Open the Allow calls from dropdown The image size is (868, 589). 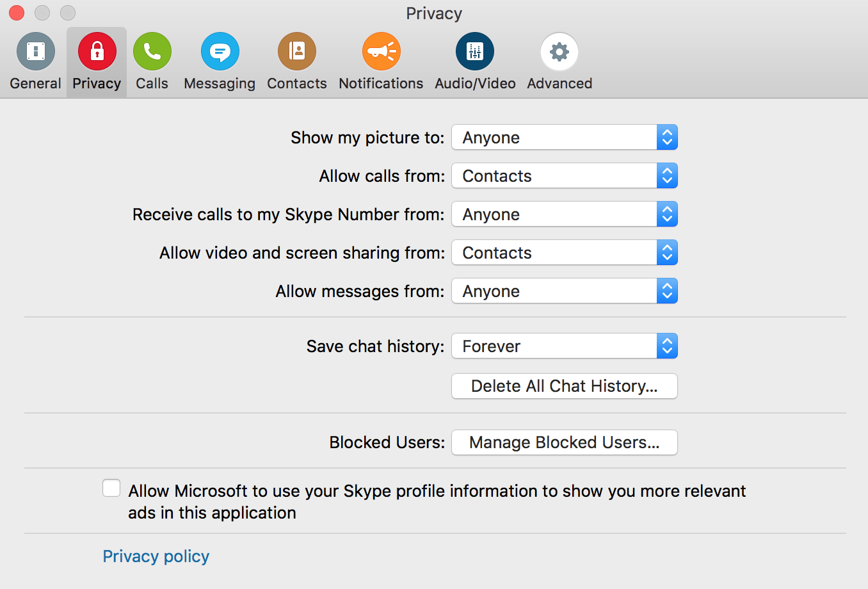pos(564,176)
